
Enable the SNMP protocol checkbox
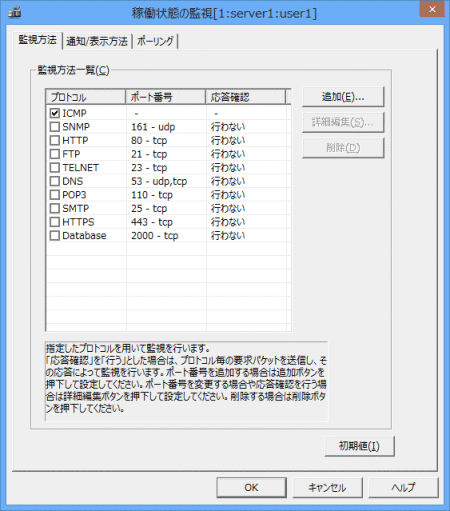pyautogui.click(x=55, y=127)
